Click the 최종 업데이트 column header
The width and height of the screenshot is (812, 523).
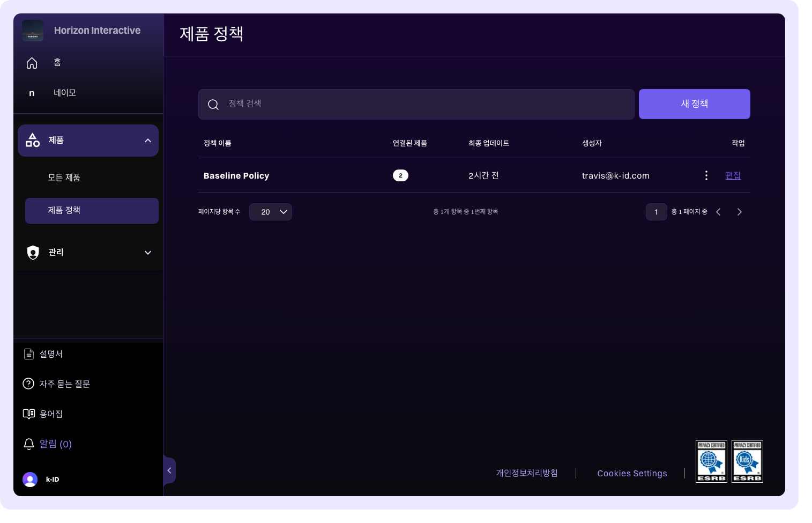(489, 143)
